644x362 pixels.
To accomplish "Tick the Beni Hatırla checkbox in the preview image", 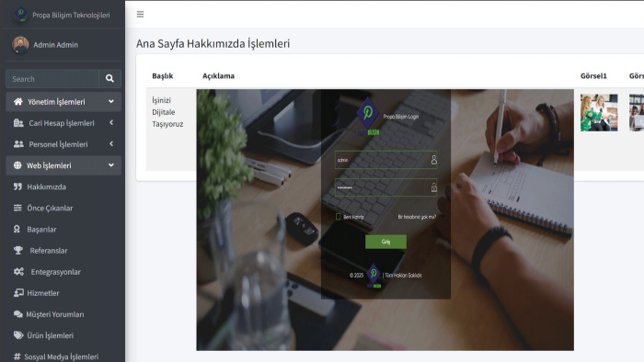I will (338, 217).
